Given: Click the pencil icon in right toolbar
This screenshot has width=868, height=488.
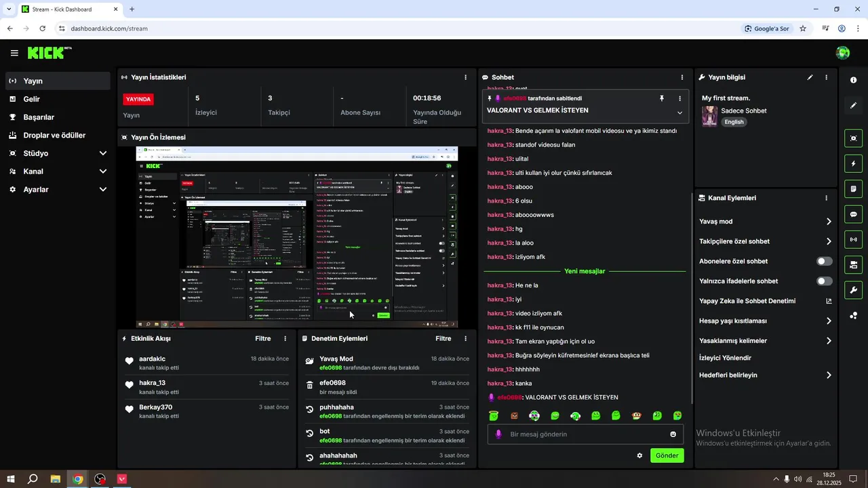Looking at the screenshot, I should click(x=853, y=106).
